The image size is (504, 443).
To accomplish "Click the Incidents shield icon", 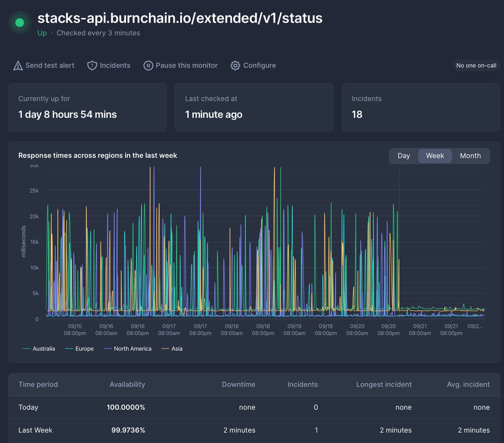I will [92, 66].
